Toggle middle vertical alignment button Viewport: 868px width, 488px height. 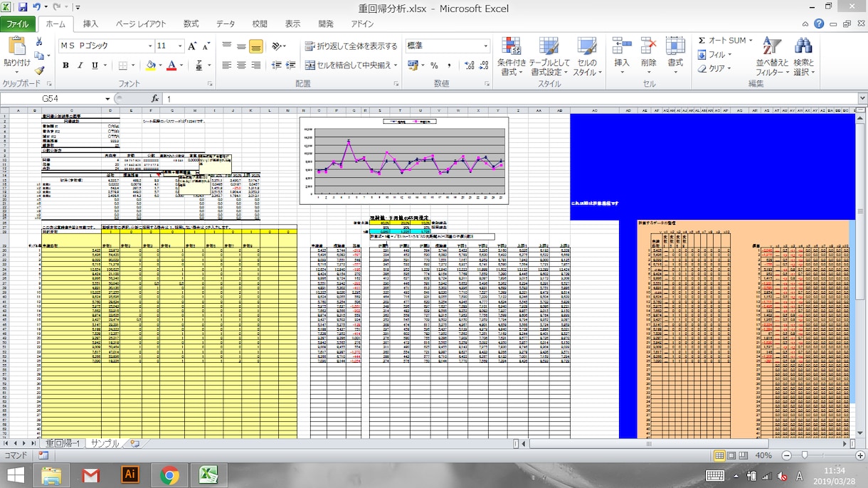pyautogui.click(x=241, y=46)
